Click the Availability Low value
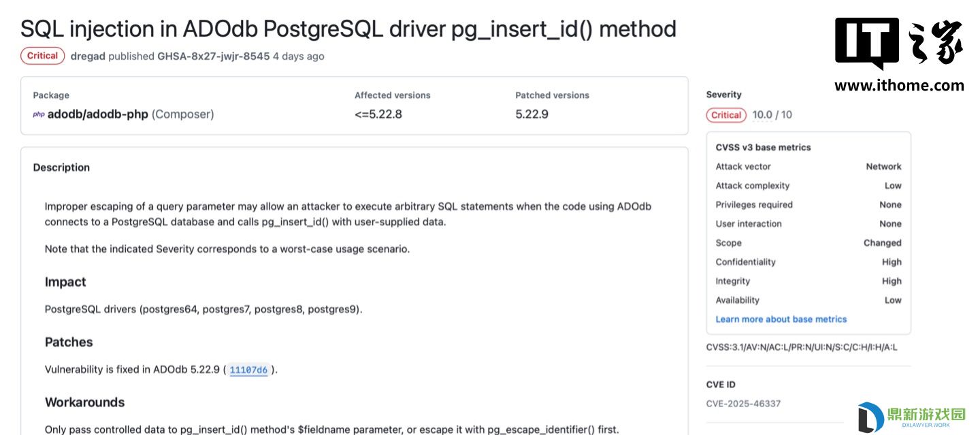Viewport: 980px width, 435px height. point(893,300)
